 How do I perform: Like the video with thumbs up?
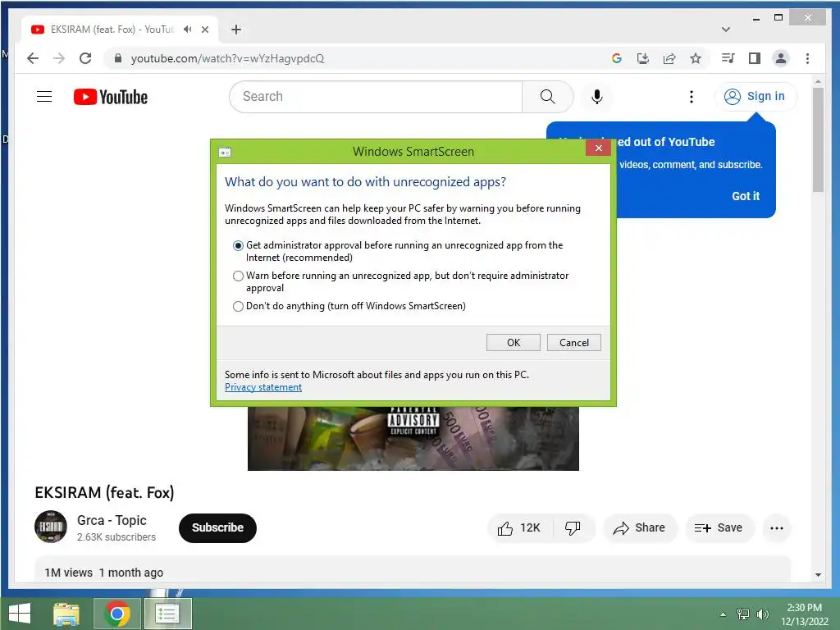518,528
